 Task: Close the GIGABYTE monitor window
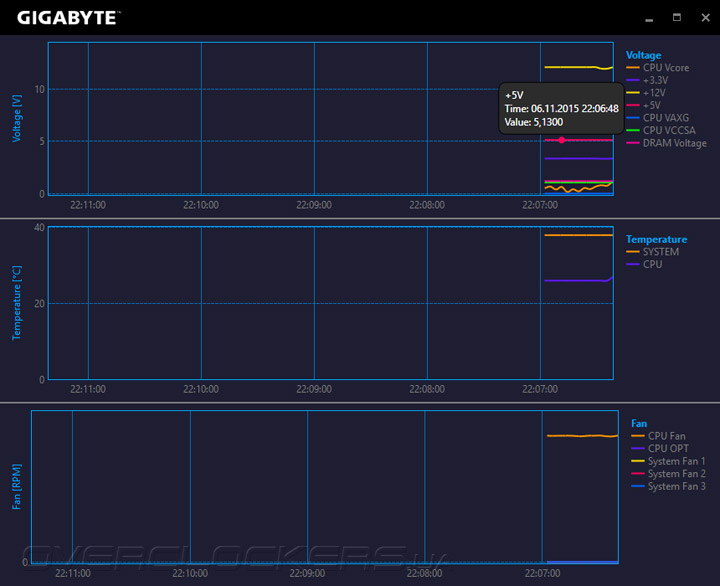point(706,17)
